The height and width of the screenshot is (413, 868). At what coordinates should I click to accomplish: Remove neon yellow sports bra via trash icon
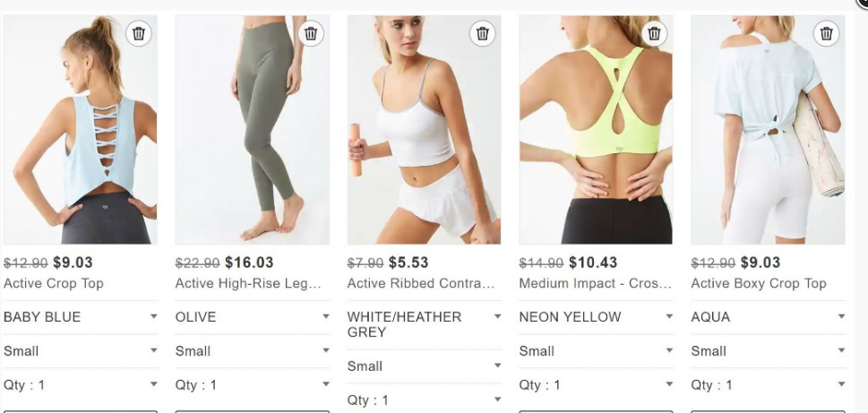(x=654, y=34)
